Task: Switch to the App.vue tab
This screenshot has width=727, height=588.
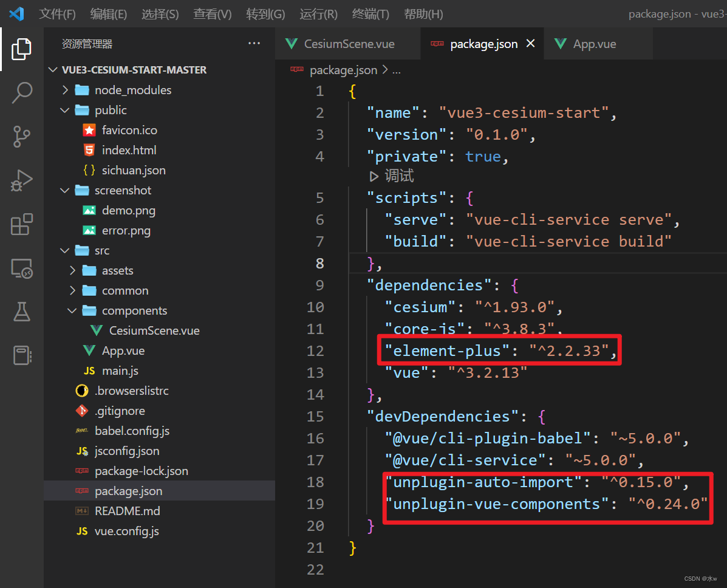Action: click(x=599, y=44)
